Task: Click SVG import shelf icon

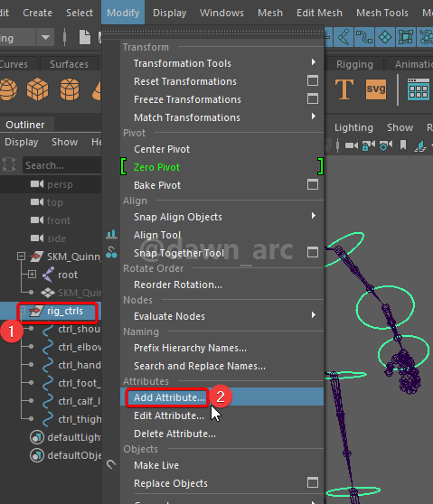Action: click(x=376, y=89)
